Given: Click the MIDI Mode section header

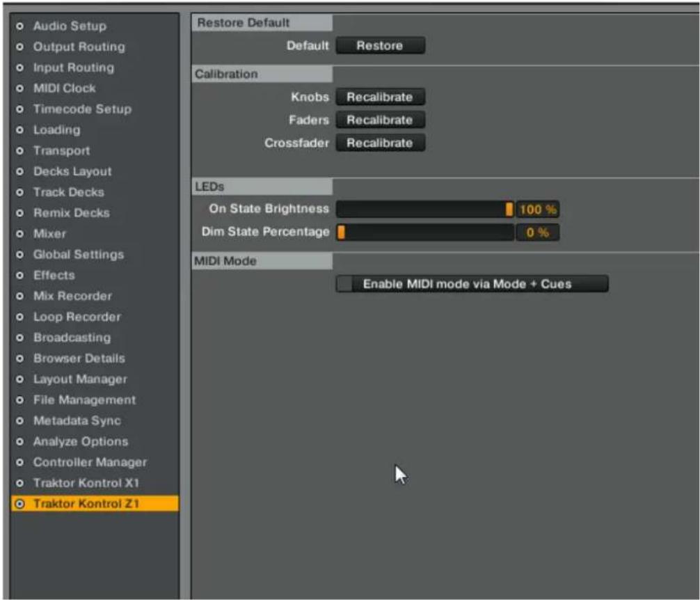Looking at the screenshot, I should [x=262, y=261].
